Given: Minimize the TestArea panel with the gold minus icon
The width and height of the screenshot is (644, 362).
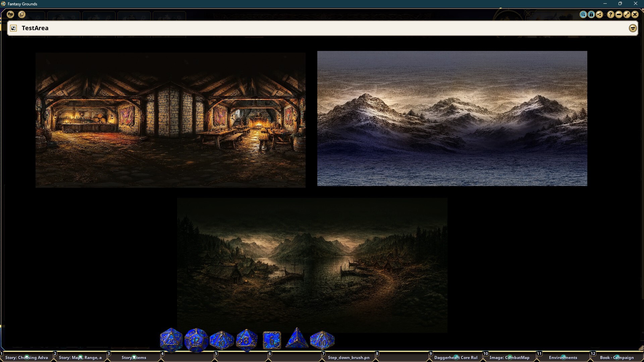Looking at the screenshot, I should tap(619, 14).
